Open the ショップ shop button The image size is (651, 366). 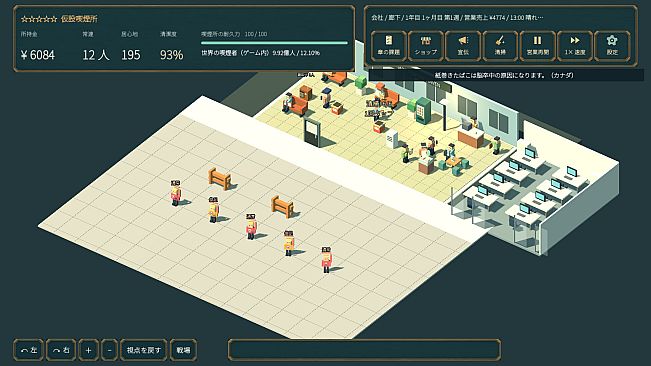pyautogui.click(x=426, y=45)
